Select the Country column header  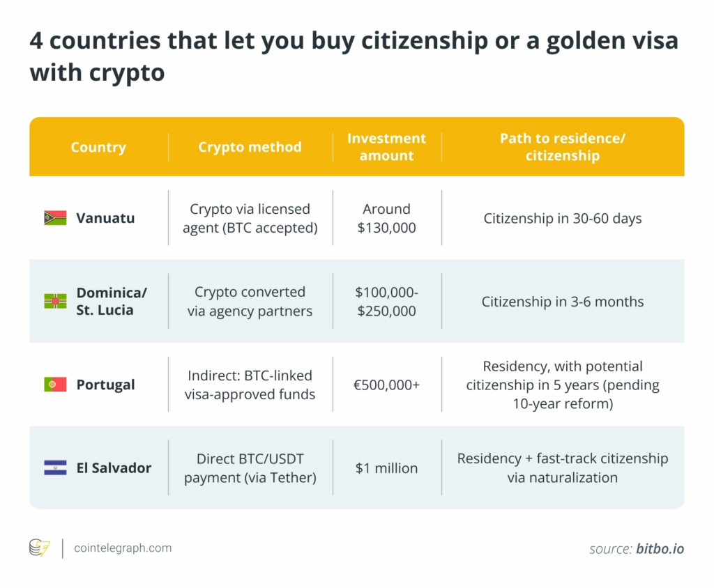click(98, 147)
